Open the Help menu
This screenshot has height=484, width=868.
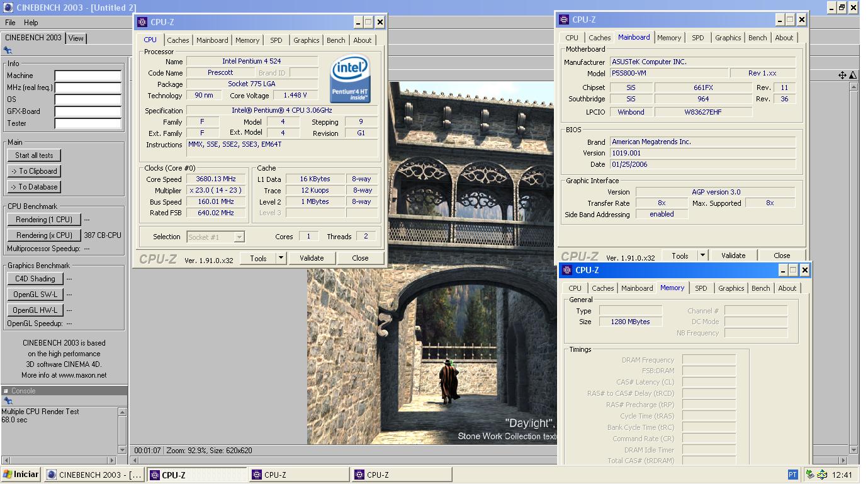click(31, 22)
